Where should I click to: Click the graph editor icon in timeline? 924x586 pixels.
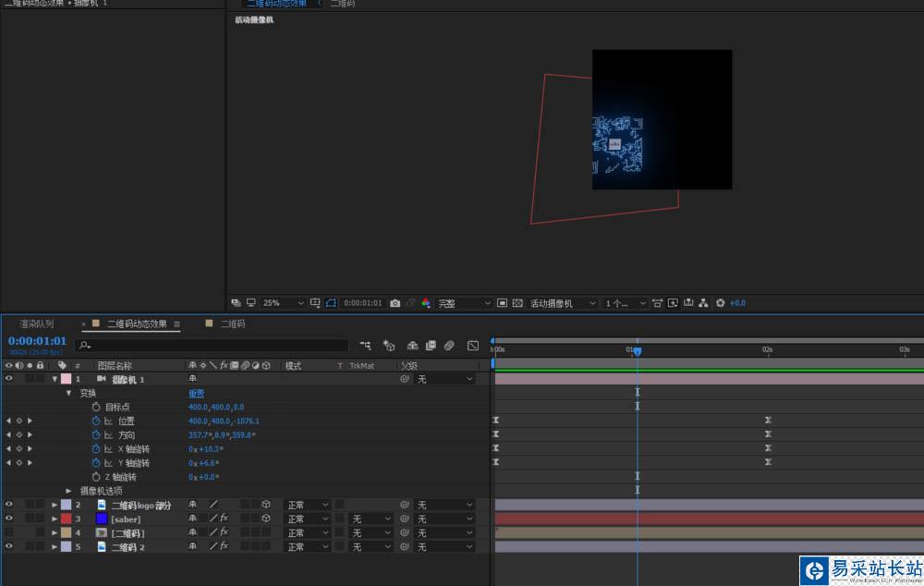point(473,346)
